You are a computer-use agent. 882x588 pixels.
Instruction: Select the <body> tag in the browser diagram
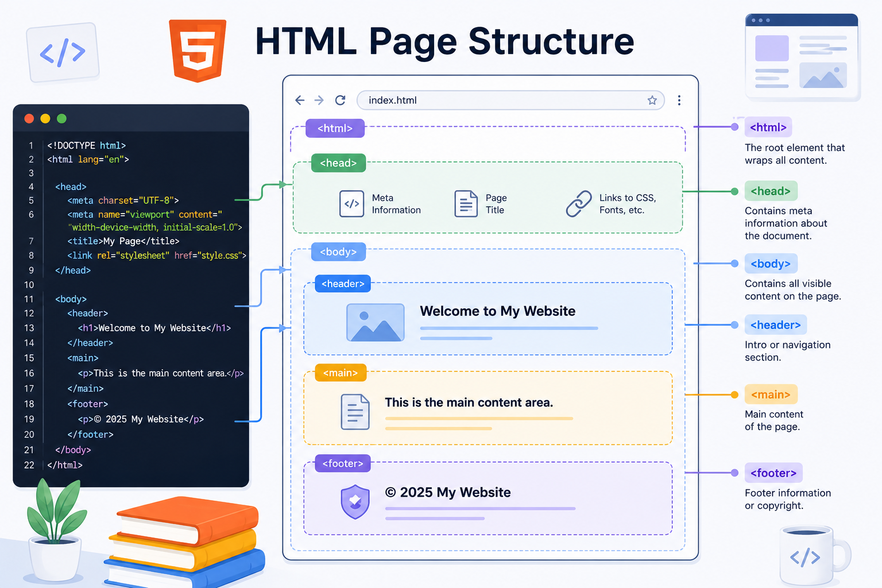tap(338, 252)
